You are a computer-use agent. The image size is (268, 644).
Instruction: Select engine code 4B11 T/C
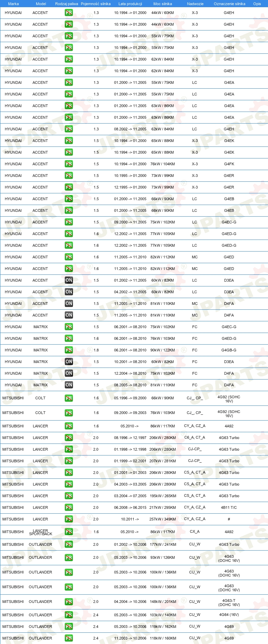coord(229,507)
